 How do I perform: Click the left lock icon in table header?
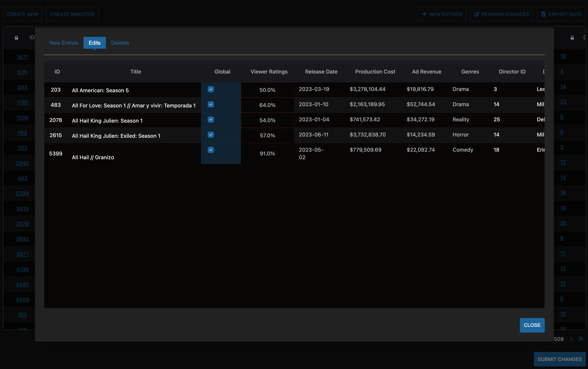(16, 37)
